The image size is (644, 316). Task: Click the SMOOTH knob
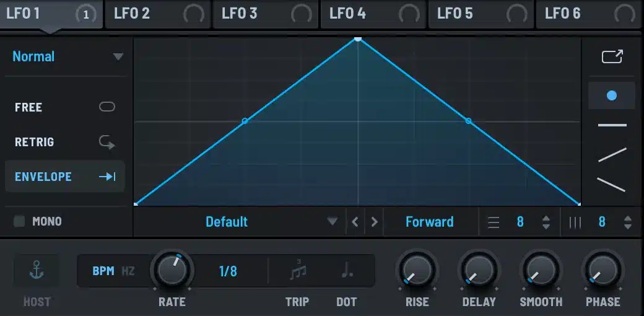541,270
